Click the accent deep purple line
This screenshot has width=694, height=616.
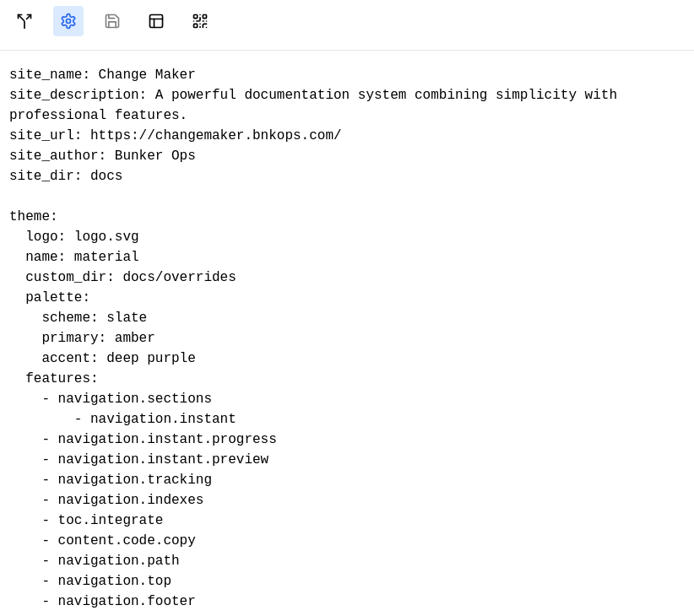click(x=118, y=358)
